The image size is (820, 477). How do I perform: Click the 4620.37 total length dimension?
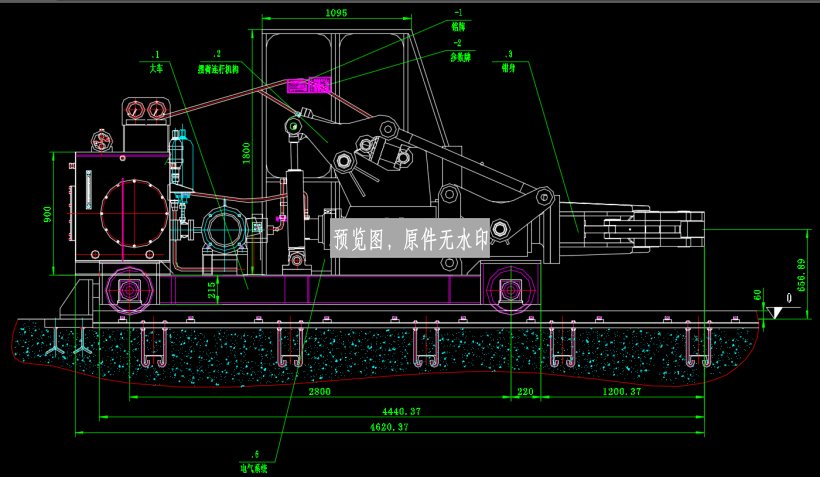389,427
